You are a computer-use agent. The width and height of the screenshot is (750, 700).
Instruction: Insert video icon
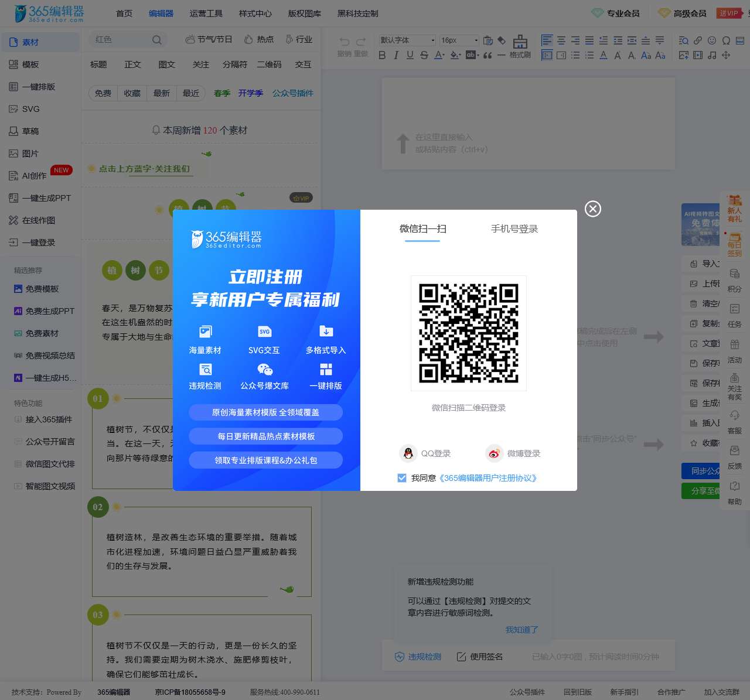698,55
